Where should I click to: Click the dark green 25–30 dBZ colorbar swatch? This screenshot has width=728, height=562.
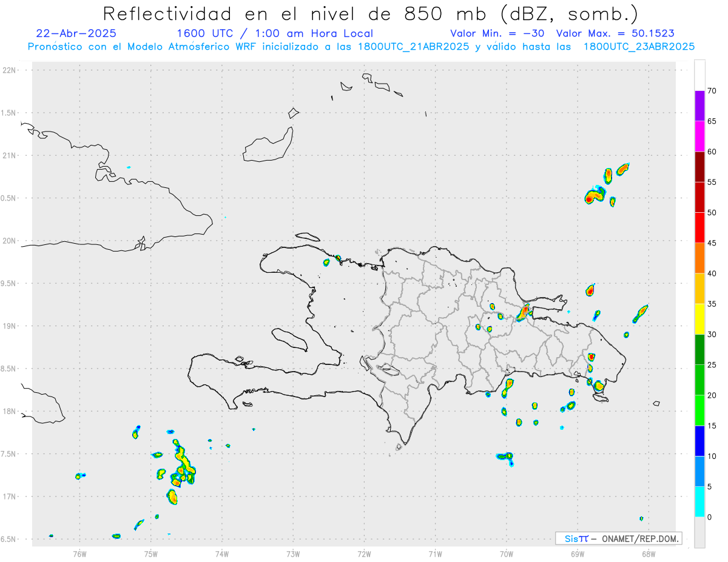click(699, 350)
